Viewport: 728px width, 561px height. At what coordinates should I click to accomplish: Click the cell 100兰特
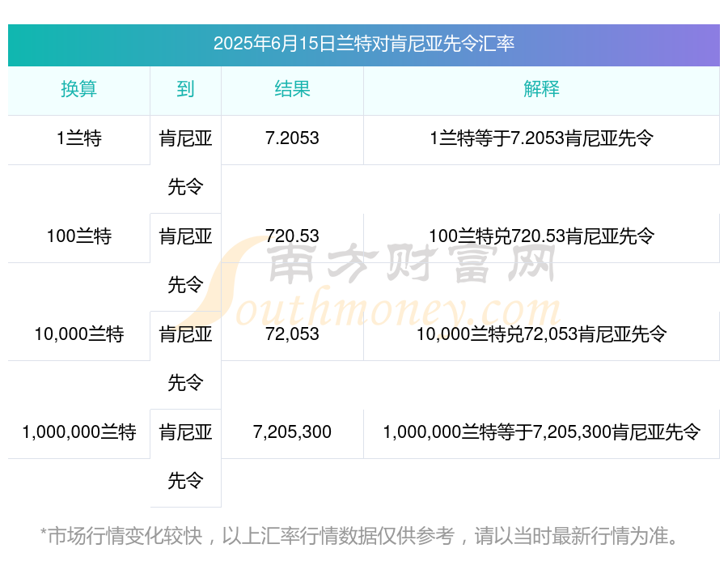pos(79,236)
